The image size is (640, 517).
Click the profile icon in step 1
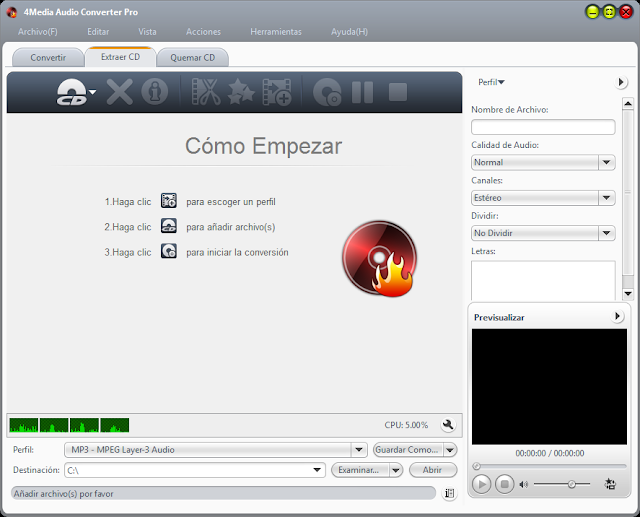point(169,201)
